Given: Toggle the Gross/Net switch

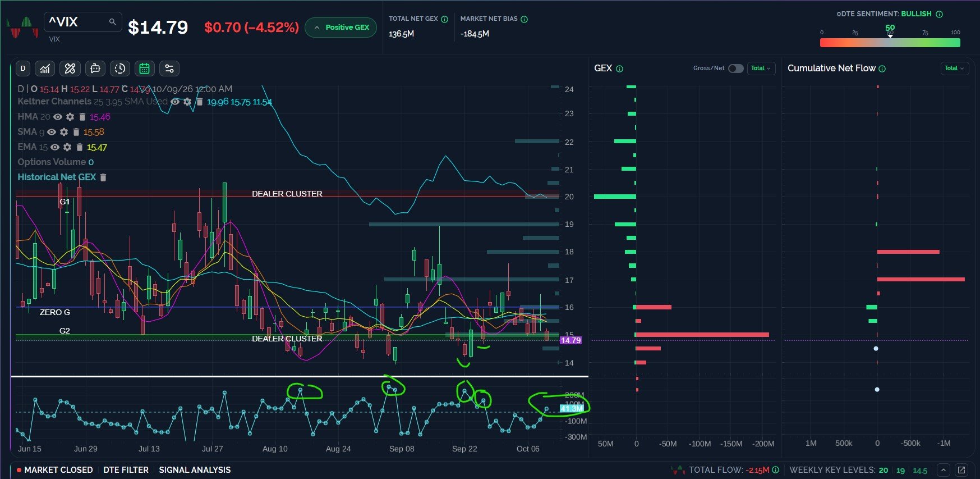Looking at the screenshot, I should click(x=735, y=69).
